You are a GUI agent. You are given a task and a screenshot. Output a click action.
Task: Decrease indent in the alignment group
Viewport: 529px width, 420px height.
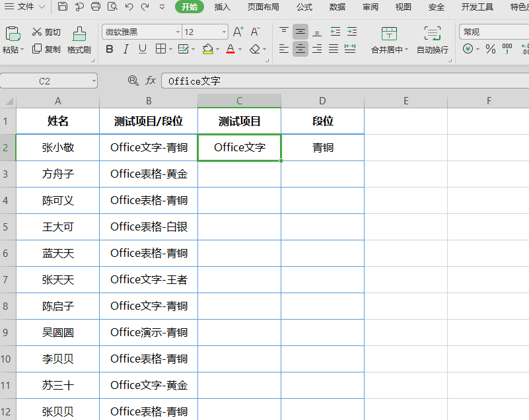[x=335, y=32]
